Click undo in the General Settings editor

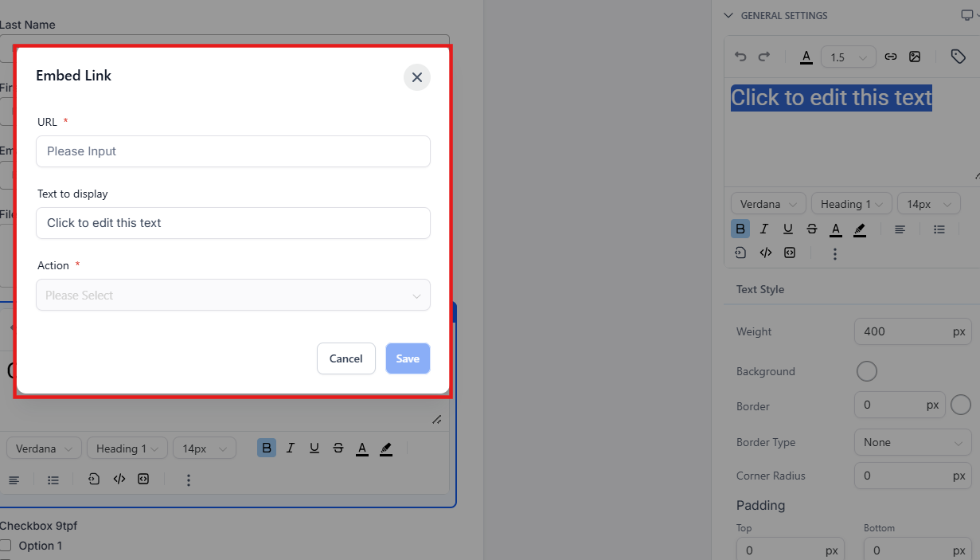tap(740, 57)
